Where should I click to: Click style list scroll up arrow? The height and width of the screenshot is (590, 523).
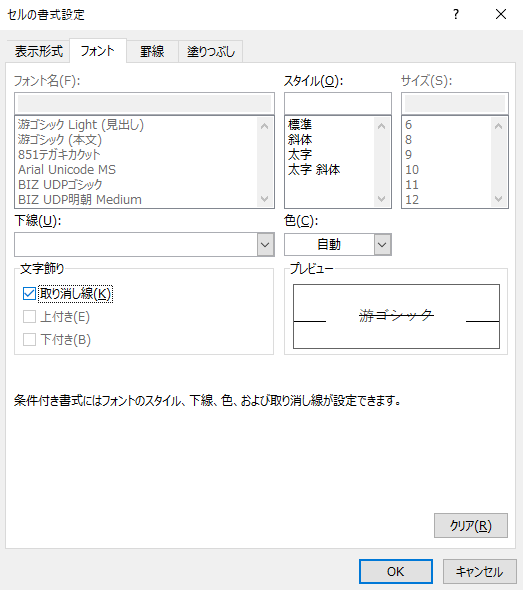(382, 126)
